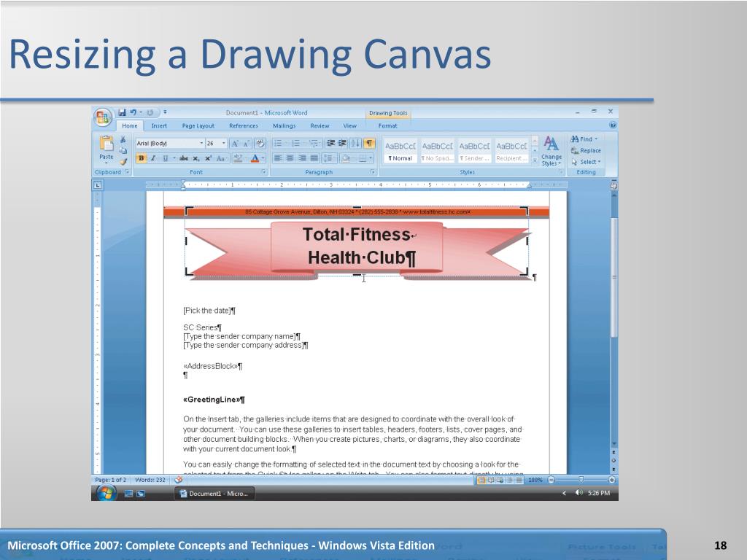The height and width of the screenshot is (560, 747).
Task: Open the Font Color dropdown arrow
Action: (263, 158)
